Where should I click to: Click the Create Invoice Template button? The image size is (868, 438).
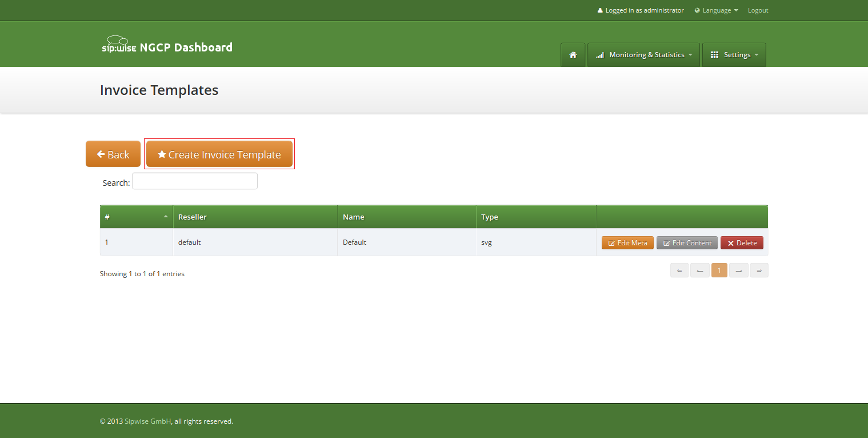coord(219,154)
